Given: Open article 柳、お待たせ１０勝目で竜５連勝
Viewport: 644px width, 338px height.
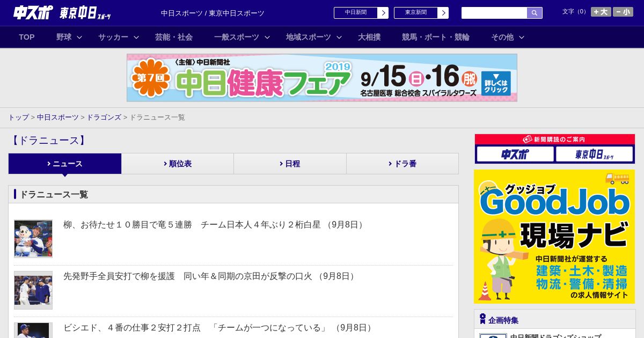Looking at the screenshot, I should (215, 225).
